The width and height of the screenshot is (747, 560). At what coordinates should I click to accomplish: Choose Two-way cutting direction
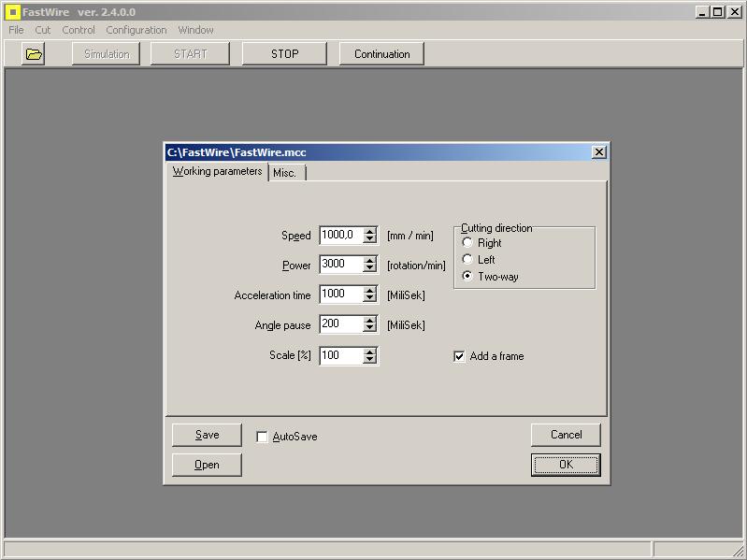click(467, 277)
